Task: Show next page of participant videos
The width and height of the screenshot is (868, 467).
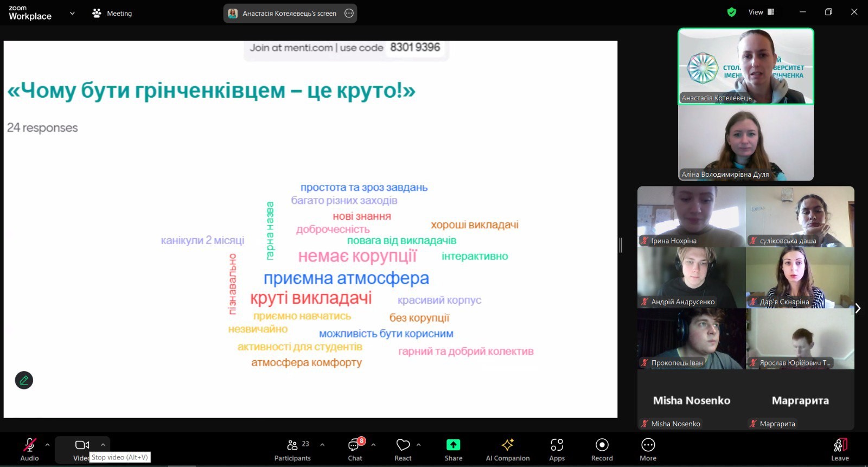Action: point(858,308)
